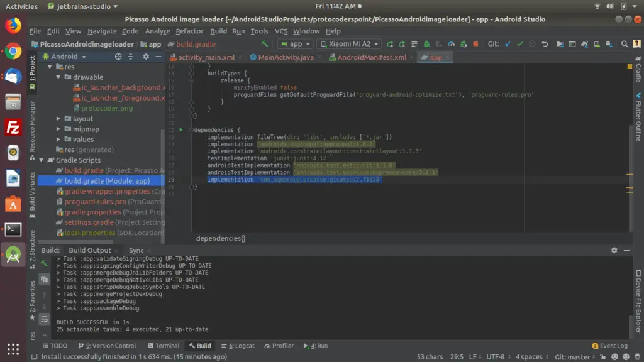Toggle the Gradle tool window on right
644x362 pixels.
coord(638,70)
